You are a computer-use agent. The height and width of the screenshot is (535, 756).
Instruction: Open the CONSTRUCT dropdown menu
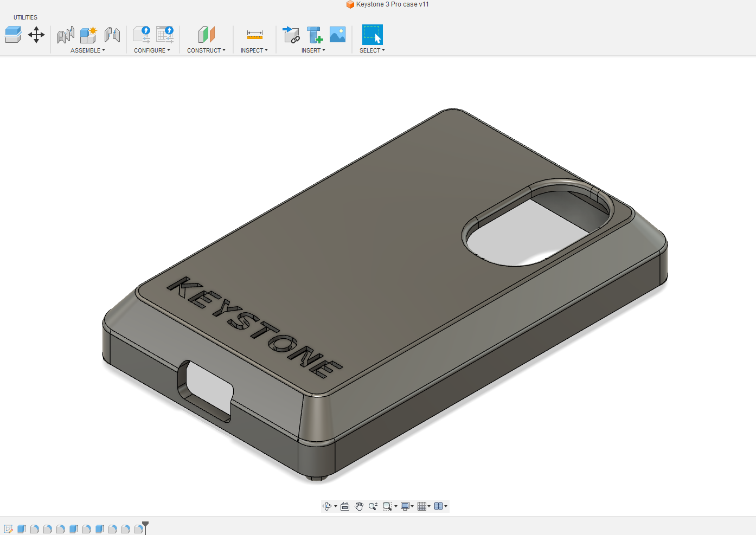[207, 50]
